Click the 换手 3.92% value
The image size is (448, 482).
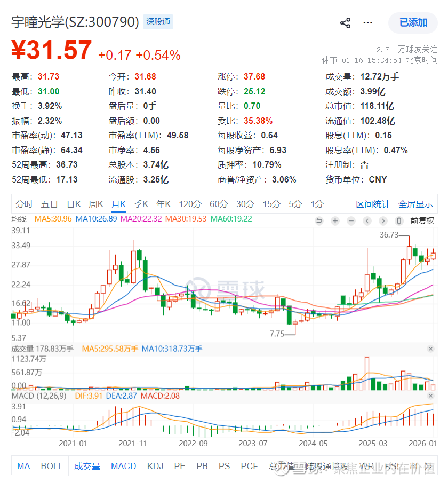50,106
